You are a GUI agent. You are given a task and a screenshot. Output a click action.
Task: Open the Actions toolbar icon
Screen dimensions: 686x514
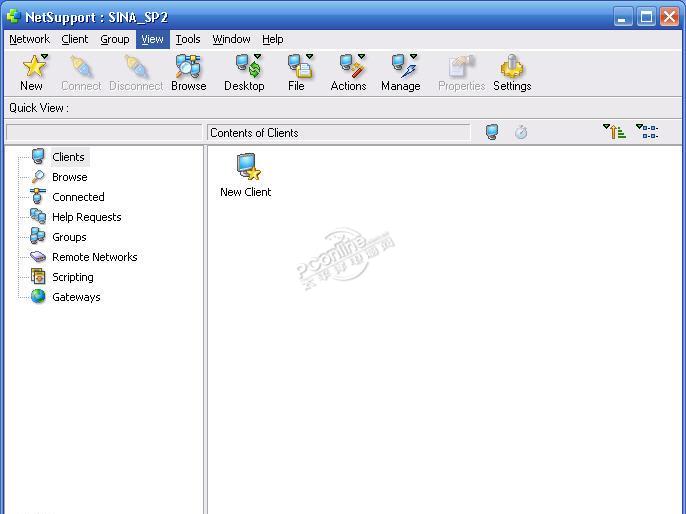pos(351,66)
